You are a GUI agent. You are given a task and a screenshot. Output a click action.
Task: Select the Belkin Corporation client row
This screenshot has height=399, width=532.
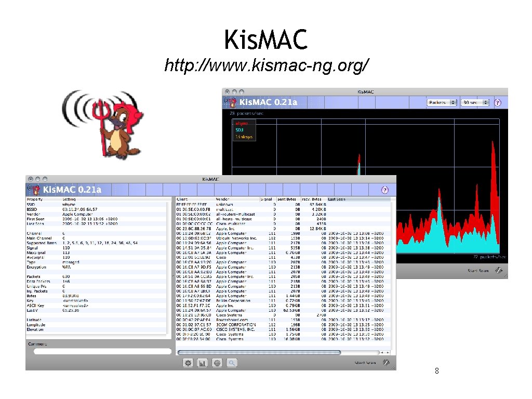tap(283, 301)
